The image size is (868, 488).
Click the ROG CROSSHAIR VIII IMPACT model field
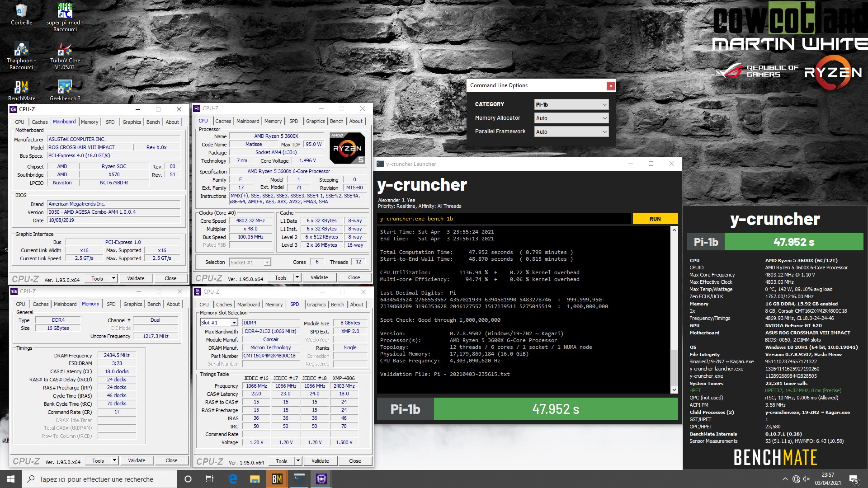90,147
